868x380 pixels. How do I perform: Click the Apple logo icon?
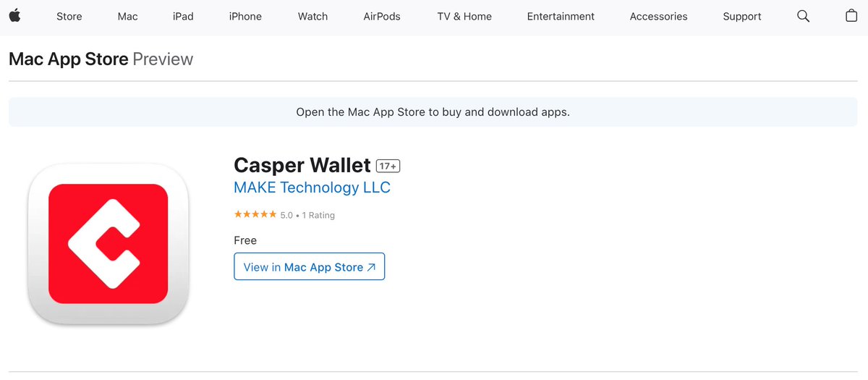[14, 15]
